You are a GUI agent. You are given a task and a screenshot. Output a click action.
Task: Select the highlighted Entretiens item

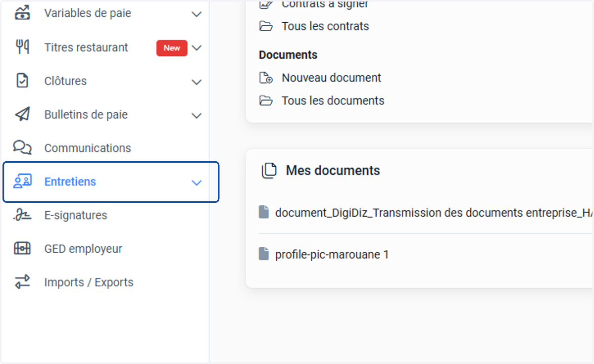click(x=111, y=182)
